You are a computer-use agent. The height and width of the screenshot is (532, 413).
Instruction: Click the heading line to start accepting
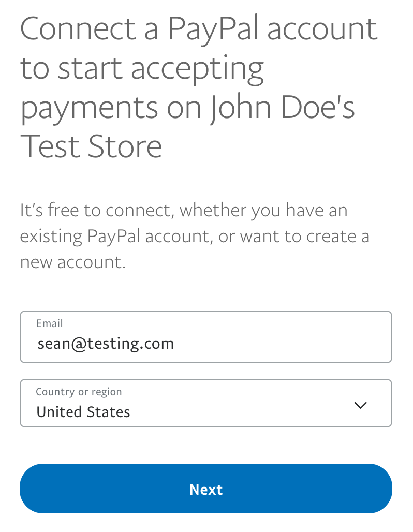(x=142, y=68)
